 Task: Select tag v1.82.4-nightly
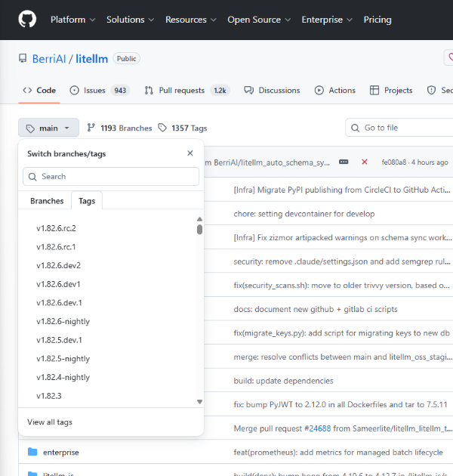(x=63, y=377)
